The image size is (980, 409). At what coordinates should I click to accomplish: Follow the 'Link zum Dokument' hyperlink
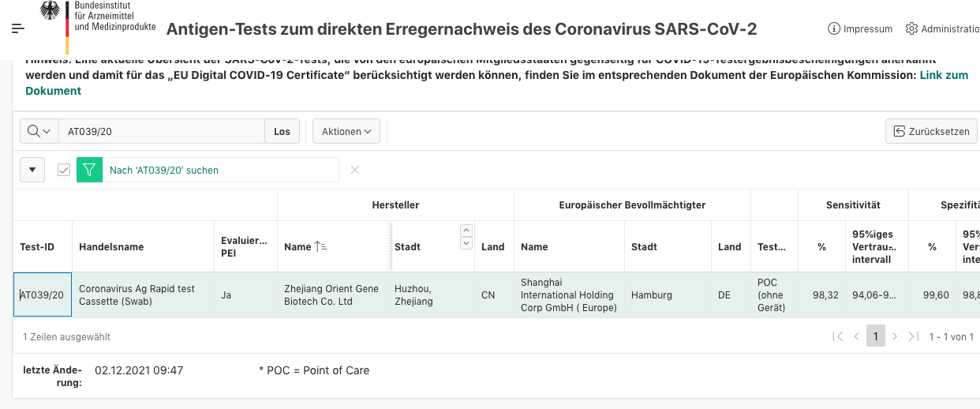(496, 83)
